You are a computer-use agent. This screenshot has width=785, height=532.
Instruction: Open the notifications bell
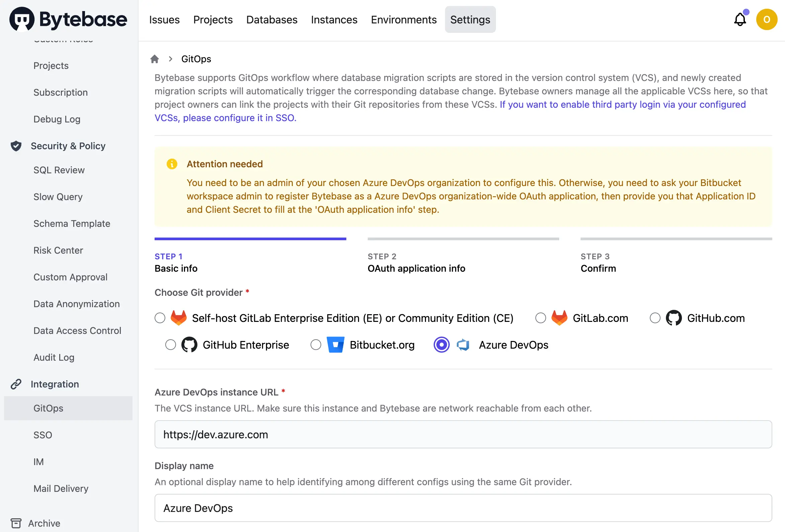click(x=740, y=20)
